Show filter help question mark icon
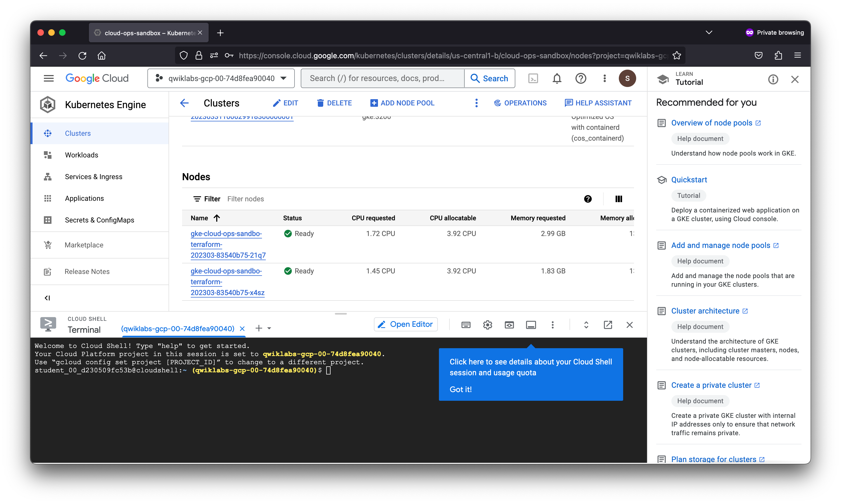Viewport: 841px width, 504px height. 588,199
